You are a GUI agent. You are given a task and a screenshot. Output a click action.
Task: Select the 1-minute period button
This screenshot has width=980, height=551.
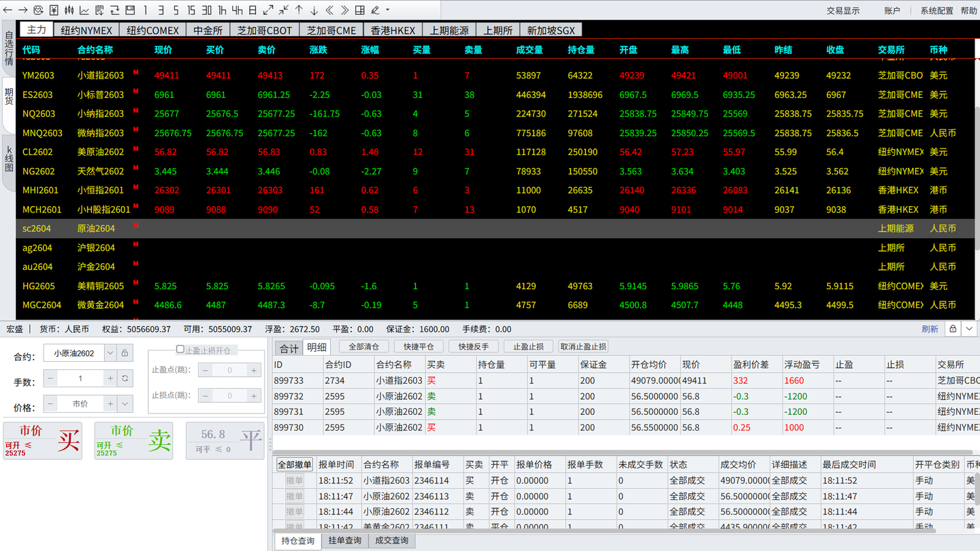click(x=146, y=10)
